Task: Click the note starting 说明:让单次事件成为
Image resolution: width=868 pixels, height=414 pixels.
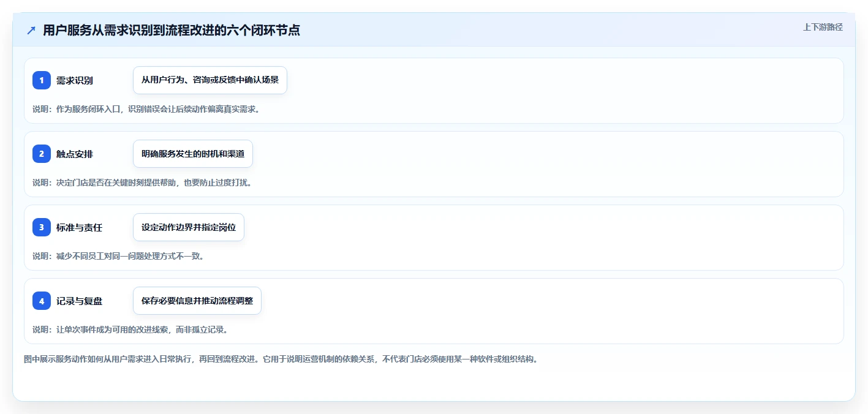Action: pos(130,329)
